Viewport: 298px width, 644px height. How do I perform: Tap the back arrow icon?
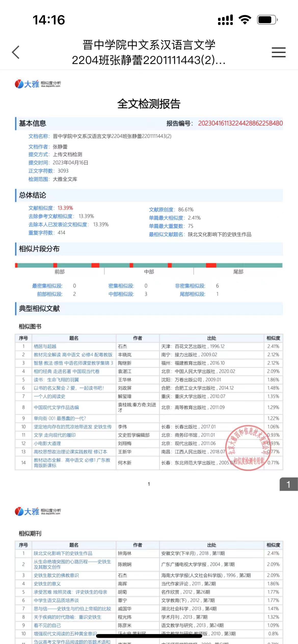[16, 52]
